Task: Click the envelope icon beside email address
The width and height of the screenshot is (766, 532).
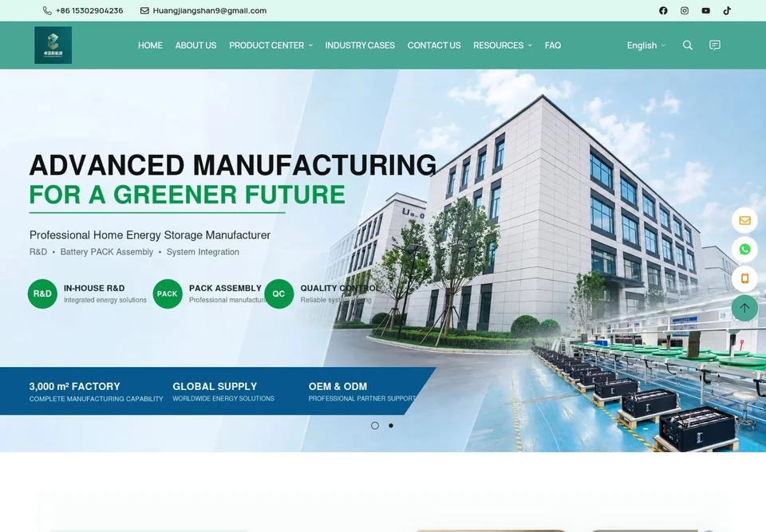Action: click(x=144, y=10)
